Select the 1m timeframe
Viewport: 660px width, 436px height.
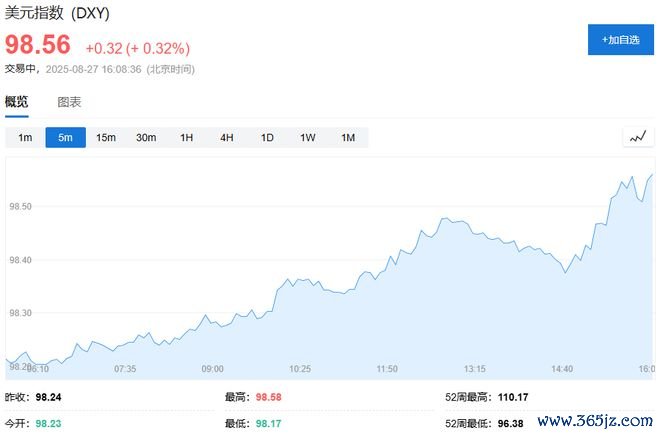(25, 138)
